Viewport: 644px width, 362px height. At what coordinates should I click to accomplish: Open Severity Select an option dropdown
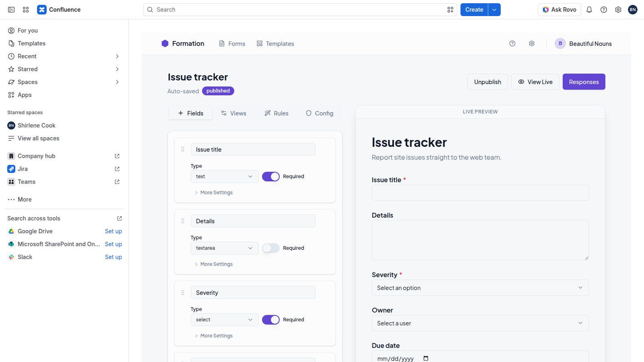point(480,288)
